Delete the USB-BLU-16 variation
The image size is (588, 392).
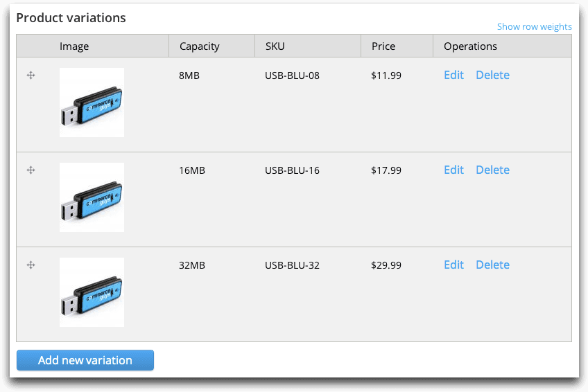coord(492,170)
